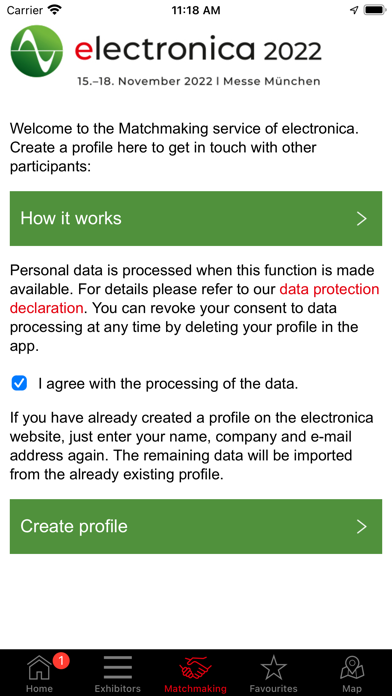Viewport: 392px width, 696px height.
Task: Tap the Wi-Fi status icon
Action: point(55,10)
